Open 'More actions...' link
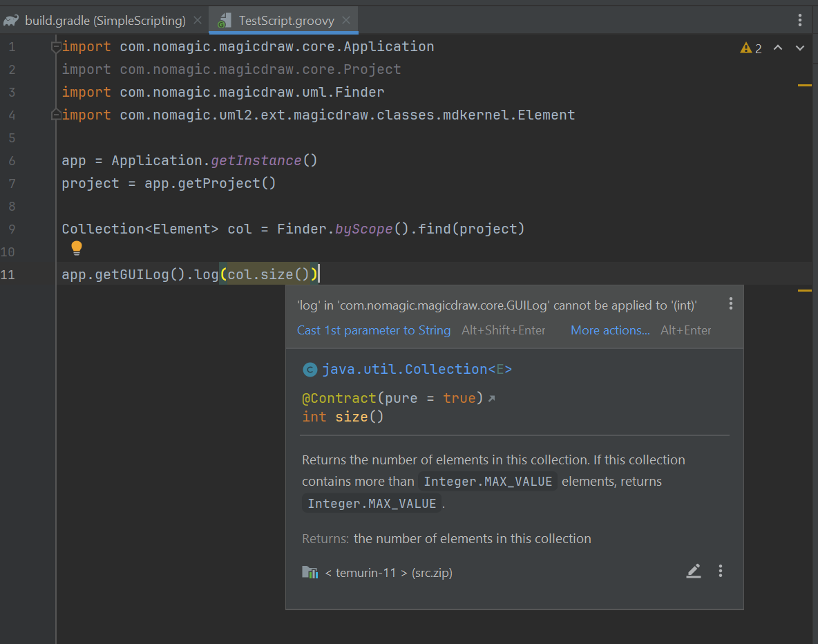This screenshot has height=644, width=818. [610, 330]
